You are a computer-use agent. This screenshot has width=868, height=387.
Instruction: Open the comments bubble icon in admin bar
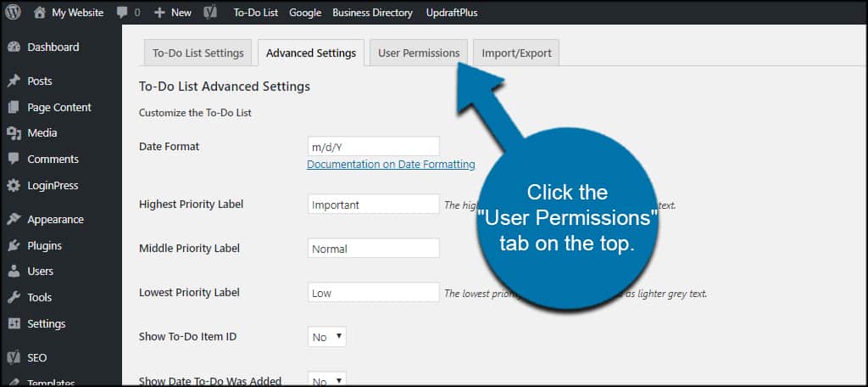point(122,12)
